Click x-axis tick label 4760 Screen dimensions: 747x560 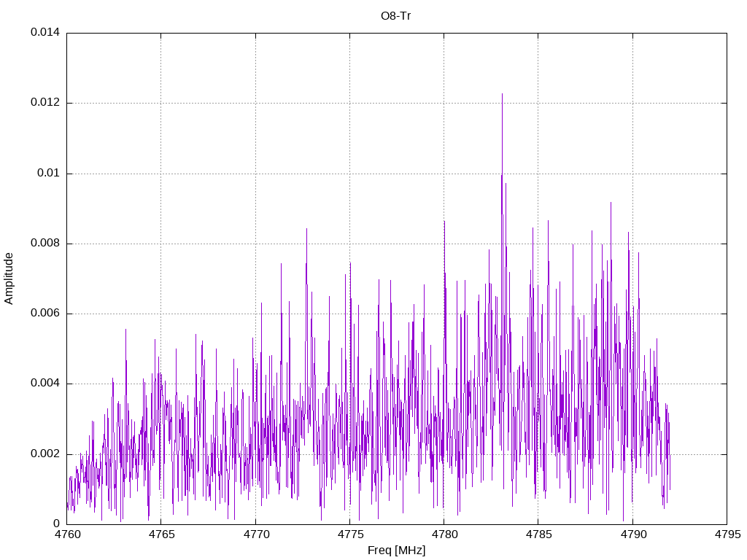click(x=68, y=534)
